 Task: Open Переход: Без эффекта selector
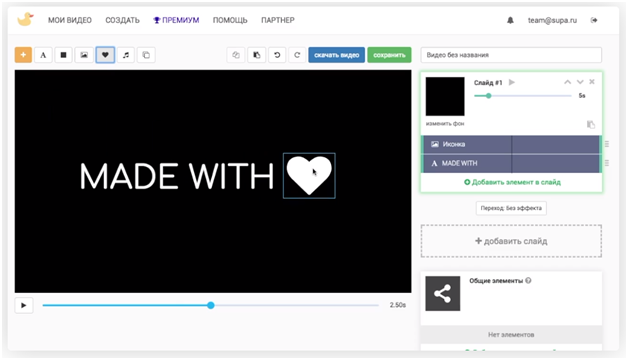point(511,208)
